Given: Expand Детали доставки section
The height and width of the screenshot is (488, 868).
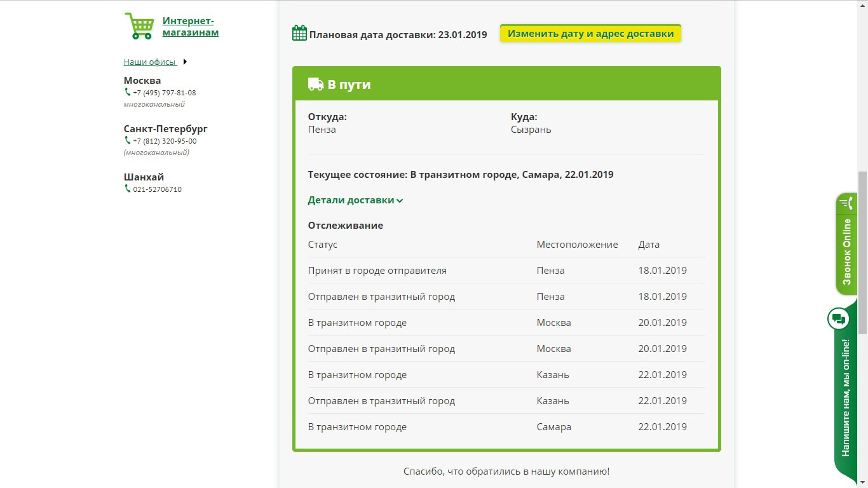Looking at the screenshot, I should (x=355, y=200).
